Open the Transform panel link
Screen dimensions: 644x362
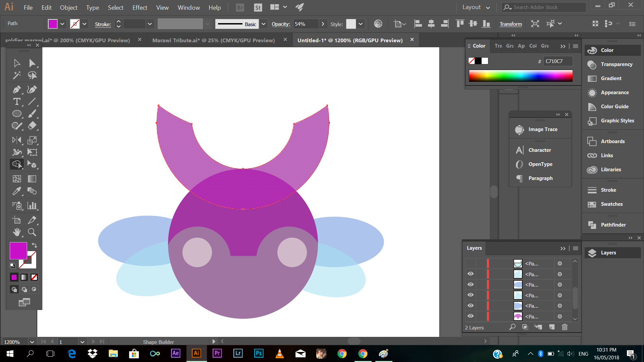(x=511, y=24)
